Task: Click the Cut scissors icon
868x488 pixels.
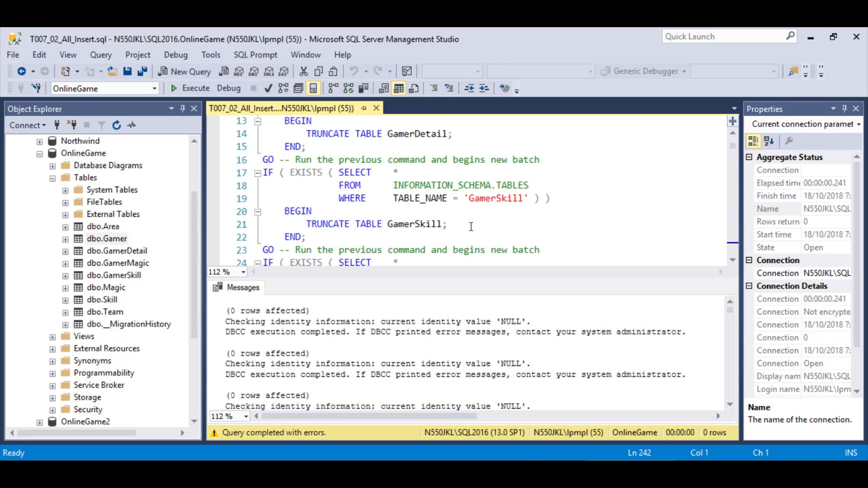Action: 303,71
